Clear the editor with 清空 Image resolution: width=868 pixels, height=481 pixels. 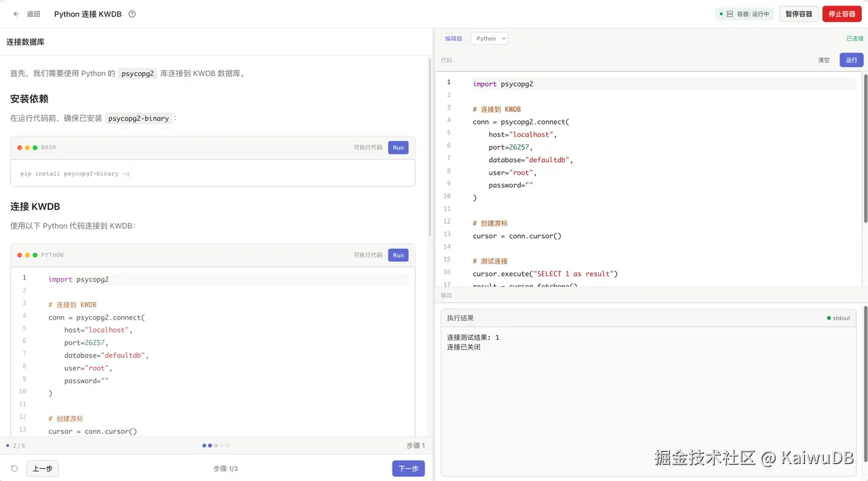point(823,60)
